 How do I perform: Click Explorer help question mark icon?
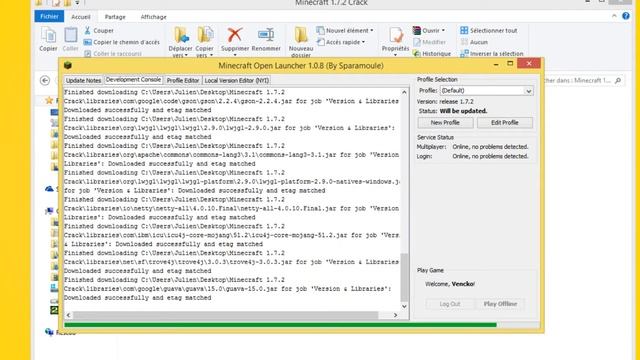[x=626, y=16]
